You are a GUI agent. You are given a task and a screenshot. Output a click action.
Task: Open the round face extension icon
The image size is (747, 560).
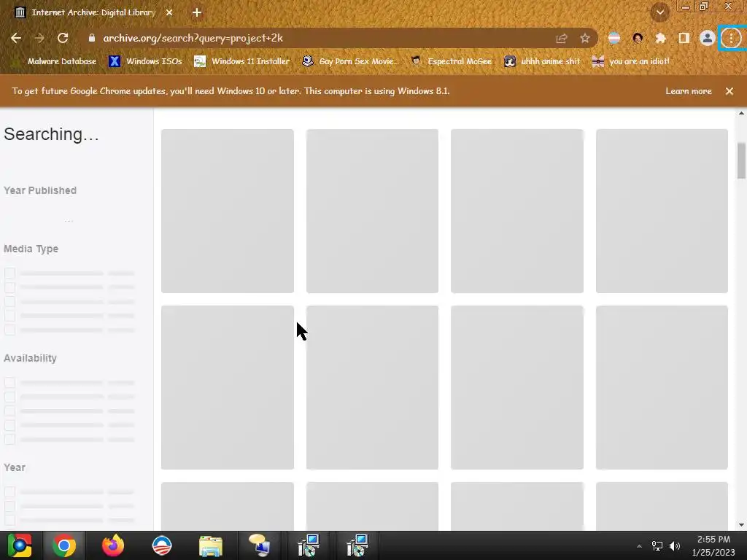[638, 38]
